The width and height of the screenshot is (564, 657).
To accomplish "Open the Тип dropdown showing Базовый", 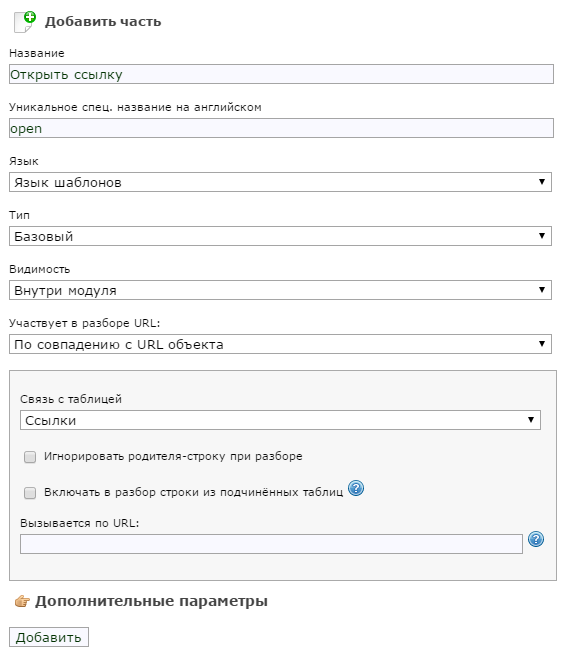I will tap(280, 236).
